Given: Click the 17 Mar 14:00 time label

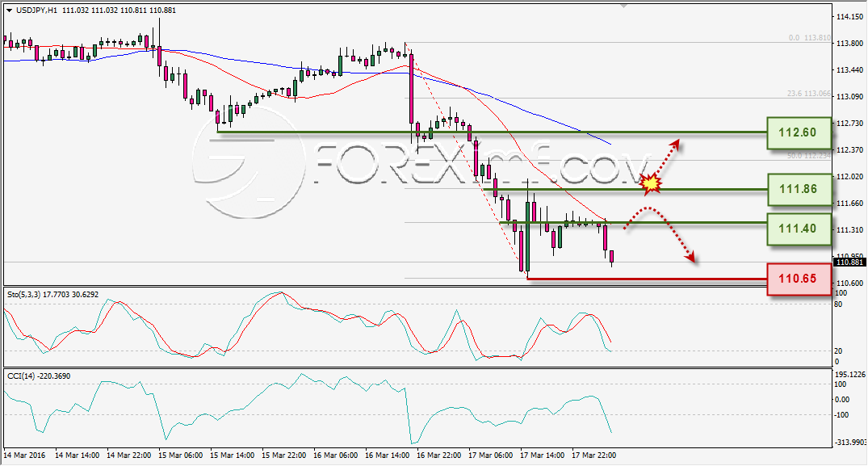Looking at the screenshot, I should coord(543,455).
